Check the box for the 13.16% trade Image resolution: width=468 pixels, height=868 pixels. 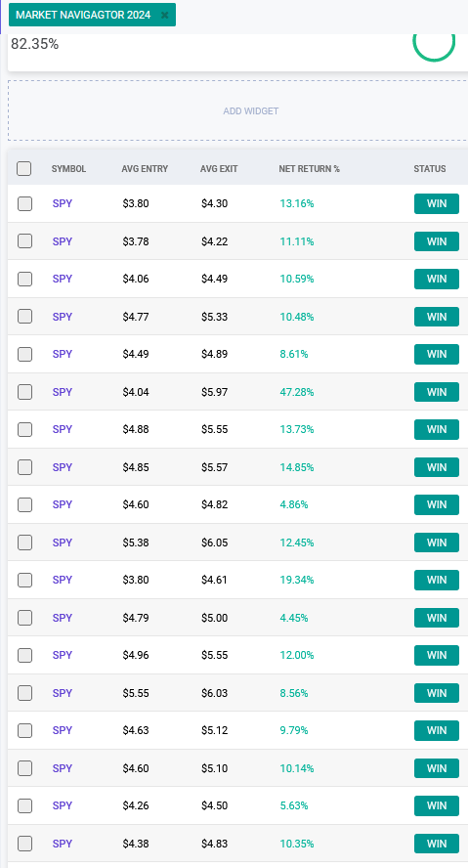[x=24, y=203]
